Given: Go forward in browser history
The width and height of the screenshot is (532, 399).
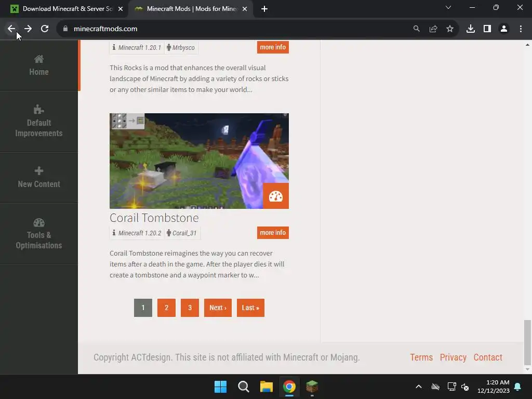Looking at the screenshot, I should 28,29.
